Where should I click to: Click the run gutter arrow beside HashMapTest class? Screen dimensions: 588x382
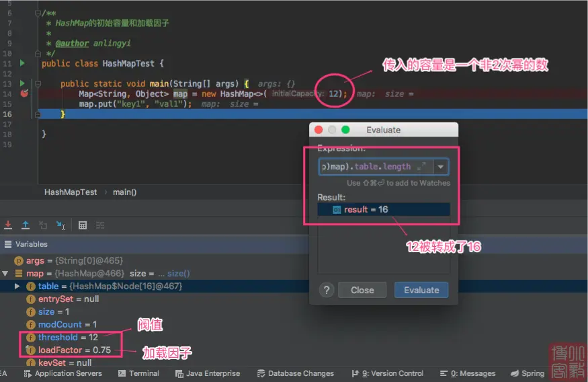click(22, 63)
